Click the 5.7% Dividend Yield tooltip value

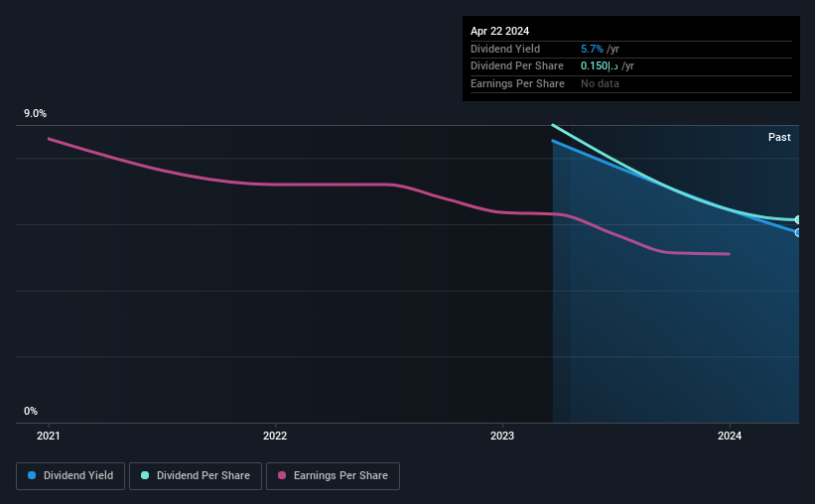pyautogui.click(x=592, y=49)
